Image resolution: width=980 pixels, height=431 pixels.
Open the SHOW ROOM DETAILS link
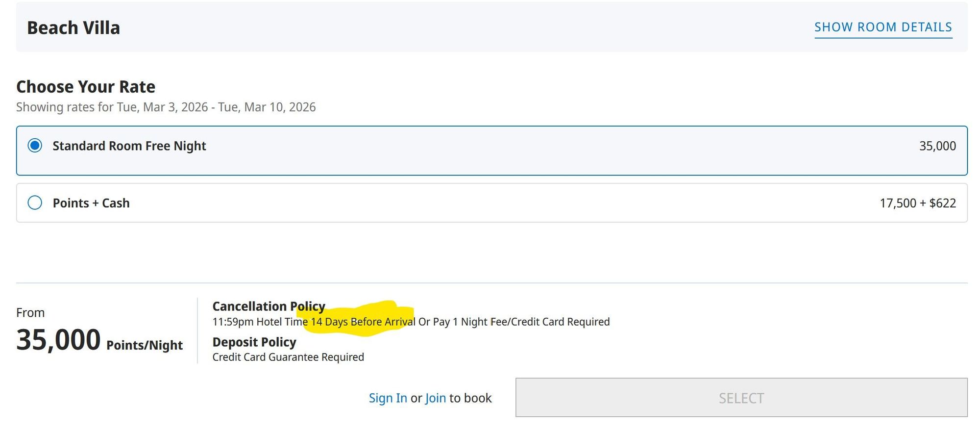pyautogui.click(x=883, y=27)
